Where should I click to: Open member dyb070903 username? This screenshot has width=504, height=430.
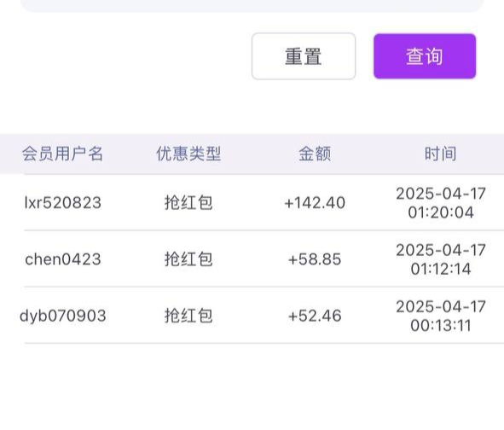click(63, 316)
